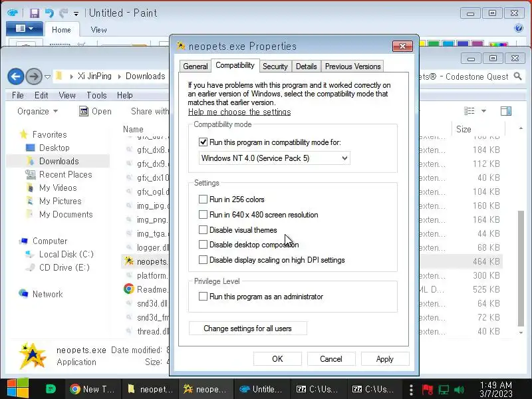Open the view options dropdown arrow
The image size is (532, 399).
(484, 111)
